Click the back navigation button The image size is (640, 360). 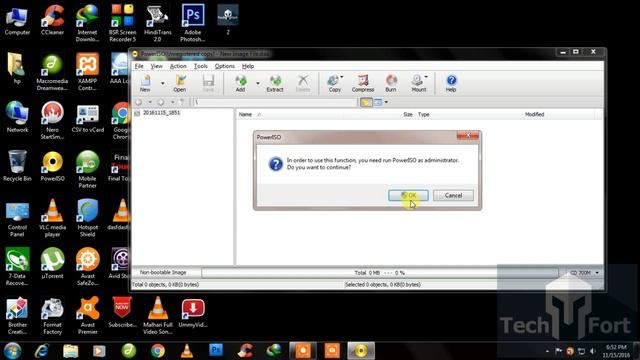coord(139,102)
